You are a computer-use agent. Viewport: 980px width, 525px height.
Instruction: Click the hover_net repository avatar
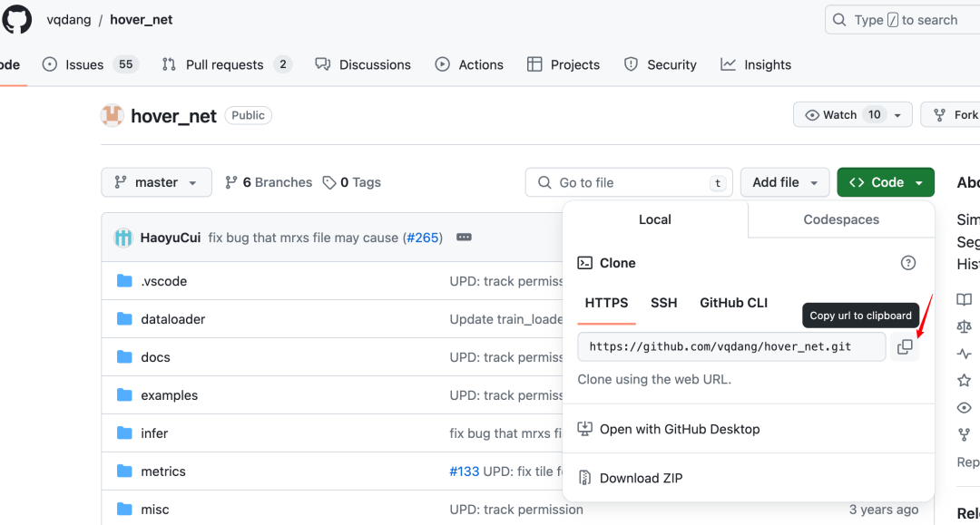coord(112,115)
